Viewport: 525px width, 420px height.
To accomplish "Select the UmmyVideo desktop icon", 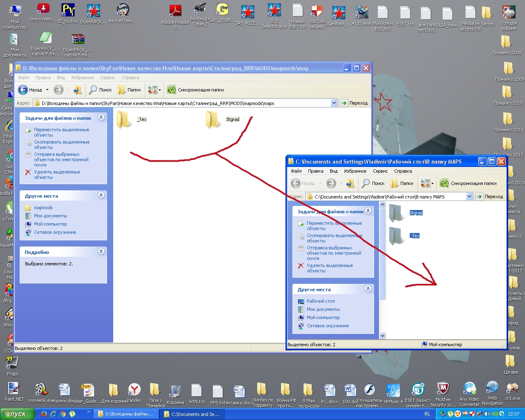I will [43, 12].
